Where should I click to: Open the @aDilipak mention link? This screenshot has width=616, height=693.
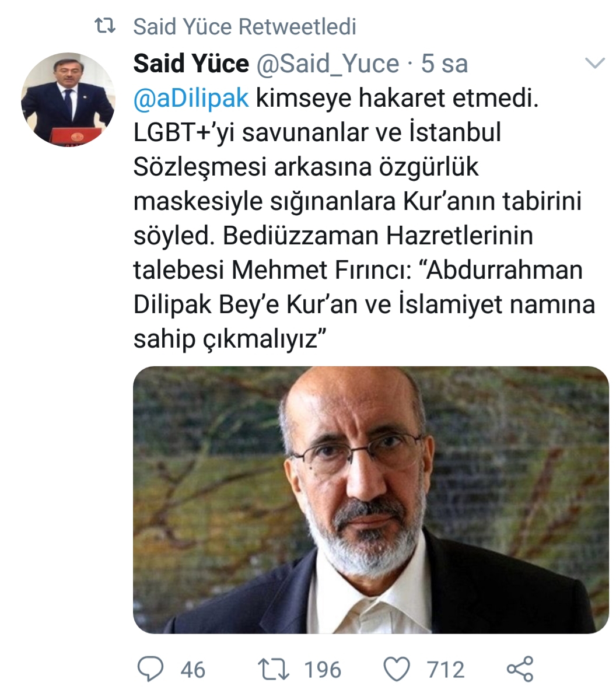[x=191, y=98]
